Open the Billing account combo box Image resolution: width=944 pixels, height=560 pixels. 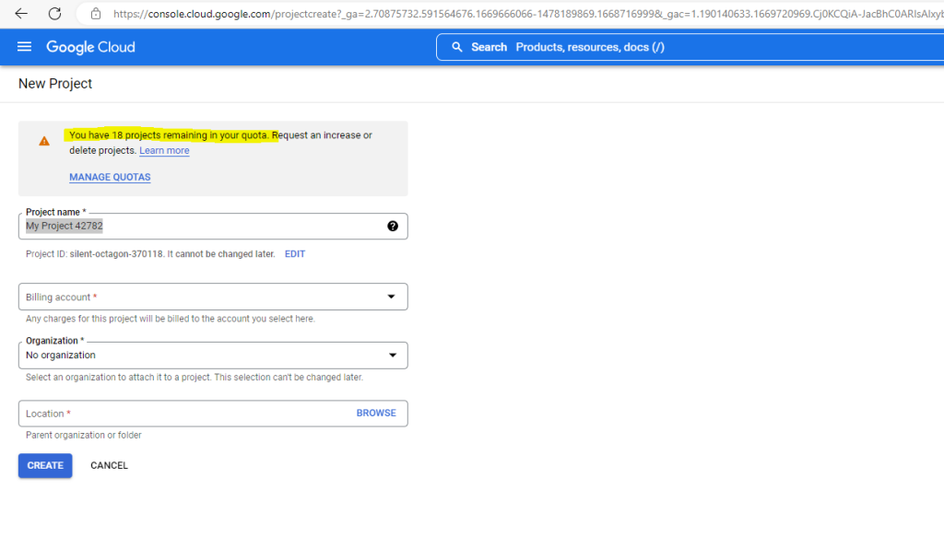coord(213,297)
